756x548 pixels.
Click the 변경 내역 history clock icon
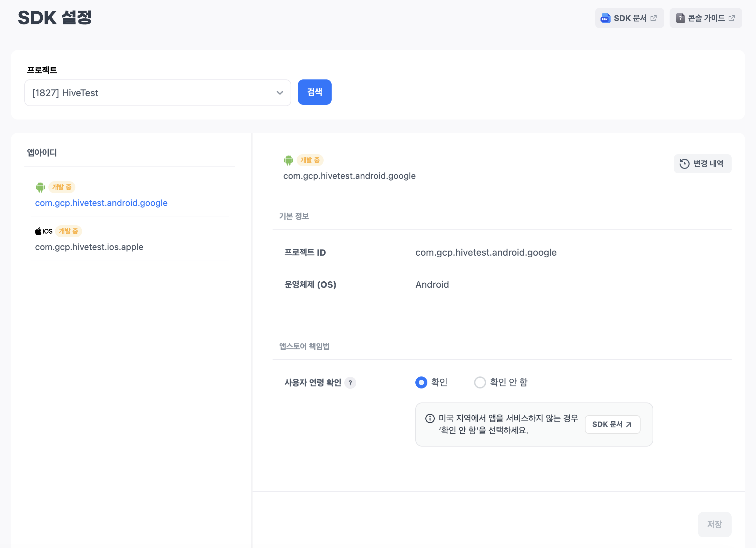coord(684,164)
